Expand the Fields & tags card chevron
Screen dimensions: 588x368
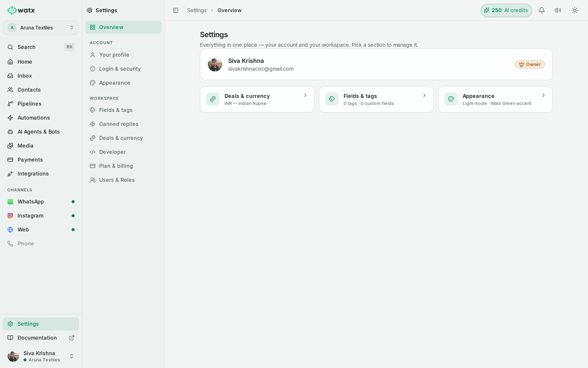[x=424, y=95]
